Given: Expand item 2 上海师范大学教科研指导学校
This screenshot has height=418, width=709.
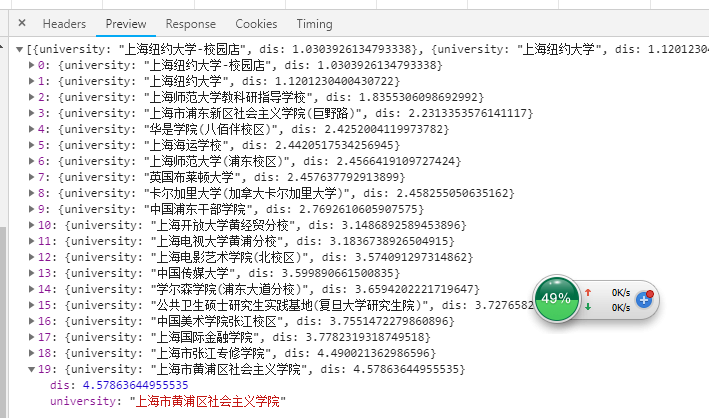Looking at the screenshot, I should (x=32, y=97).
